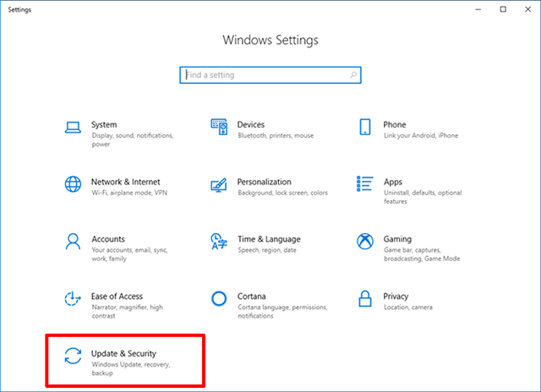Viewport: 541px width, 392px height.
Task: Maximize the Settings window
Action: (503, 9)
